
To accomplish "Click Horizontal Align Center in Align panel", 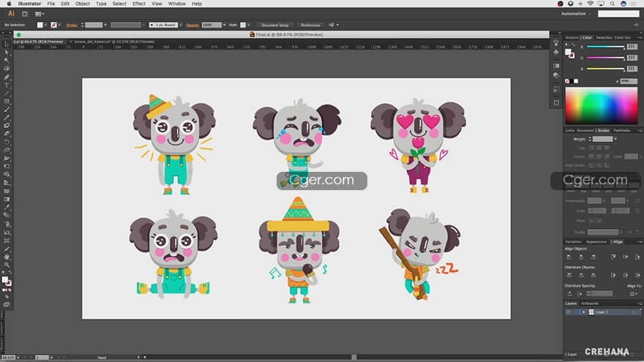I will tap(581, 257).
